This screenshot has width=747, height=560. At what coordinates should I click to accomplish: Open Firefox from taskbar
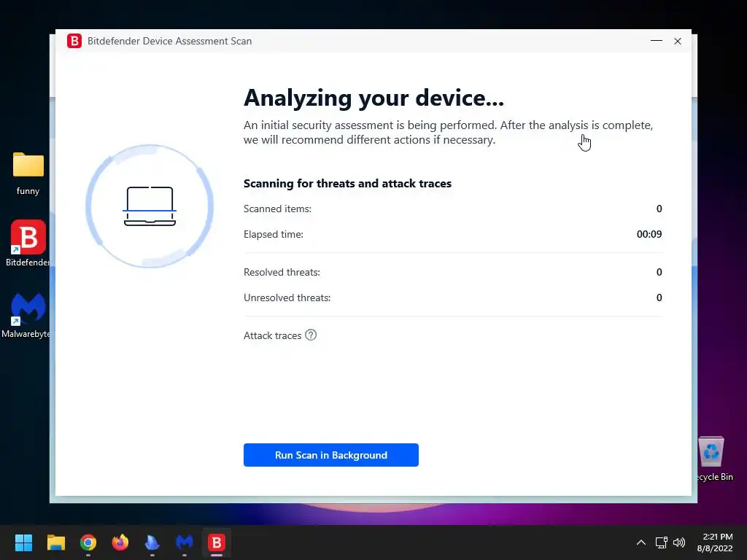point(120,542)
